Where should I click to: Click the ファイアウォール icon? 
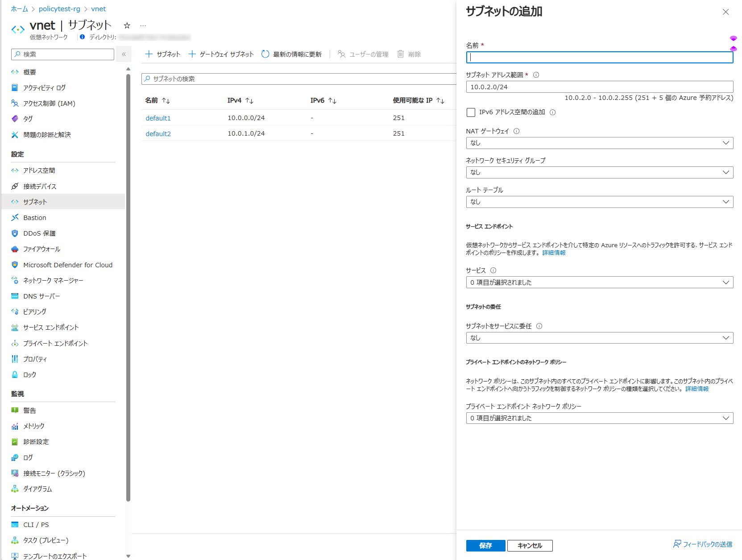(15, 249)
